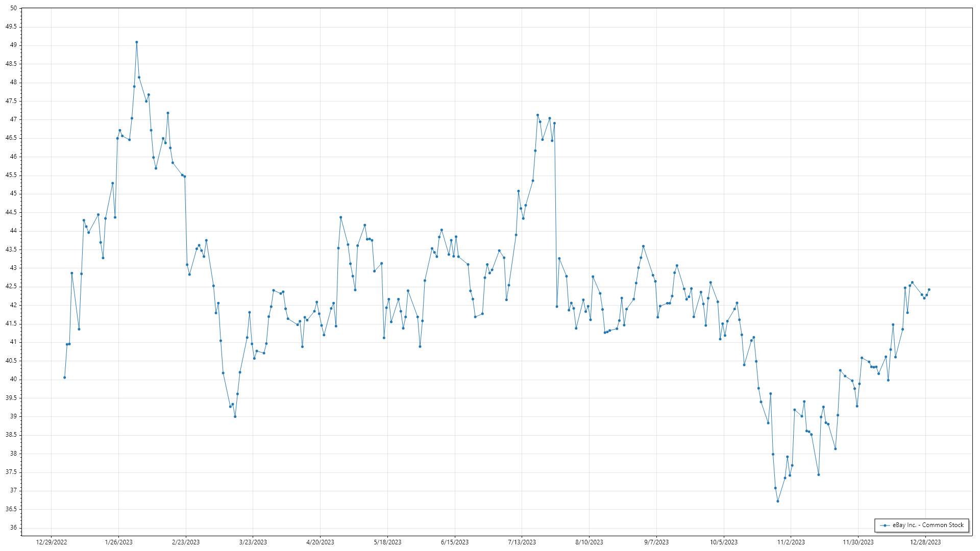980x551 pixels.
Task: Click the 1/26/2023 x-axis date label
Action: point(118,542)
